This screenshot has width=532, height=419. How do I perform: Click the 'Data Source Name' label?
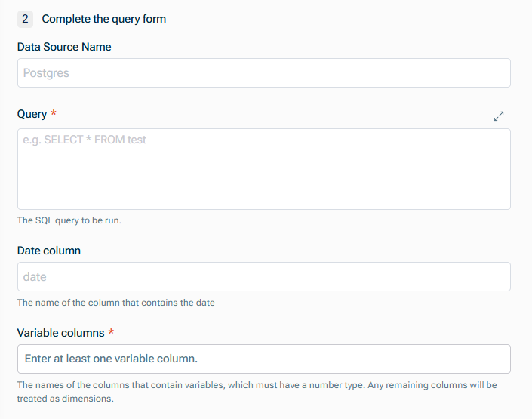[64, 47]
